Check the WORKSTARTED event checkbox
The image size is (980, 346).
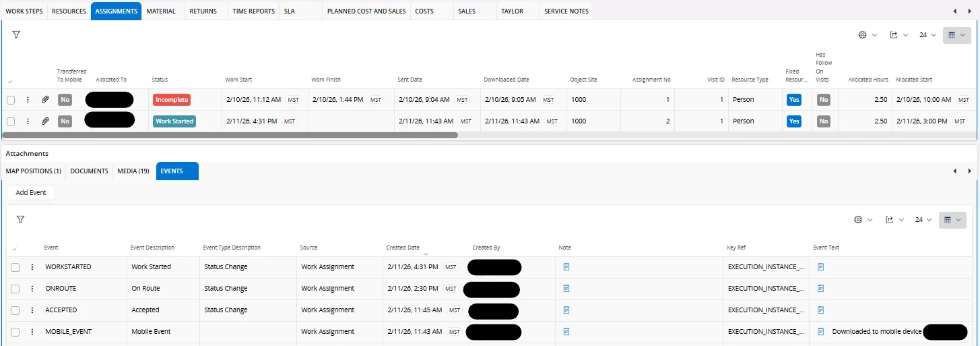point(15,267)
